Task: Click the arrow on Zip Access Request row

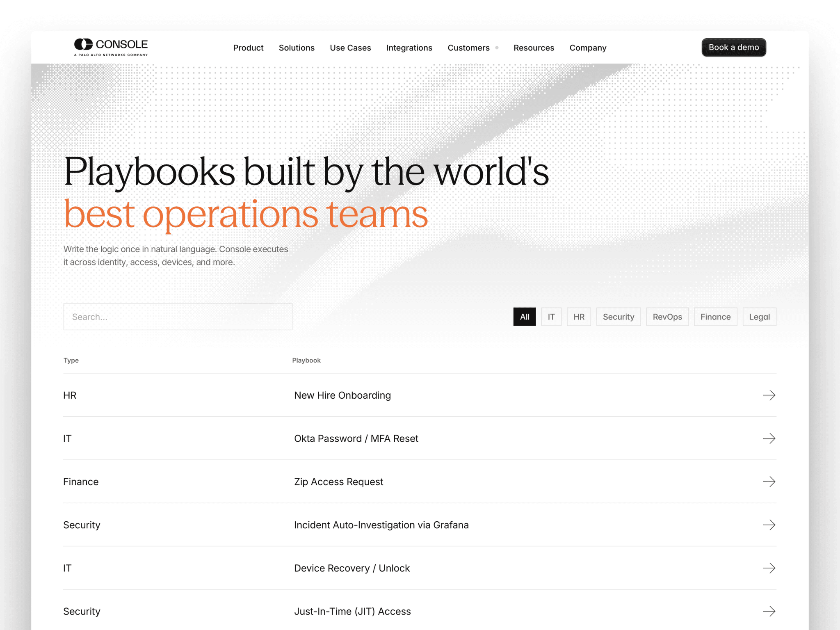Action: point(769,481)
